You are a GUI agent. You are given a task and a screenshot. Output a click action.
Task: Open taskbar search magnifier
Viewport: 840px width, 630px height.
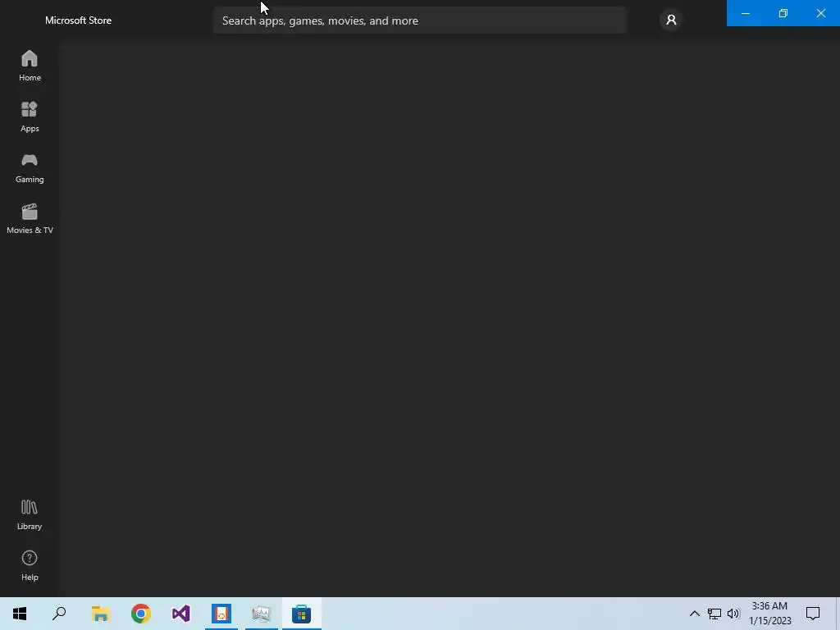click(59, 614)
